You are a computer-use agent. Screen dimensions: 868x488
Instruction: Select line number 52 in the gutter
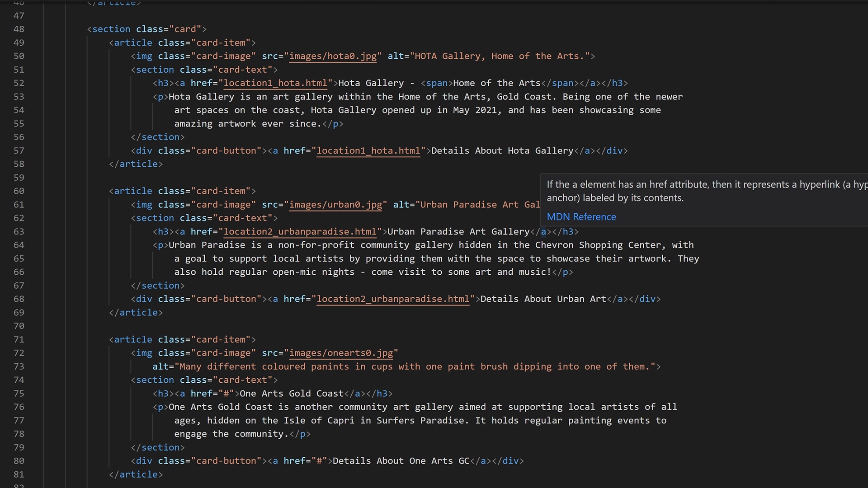tap(19, 83)
